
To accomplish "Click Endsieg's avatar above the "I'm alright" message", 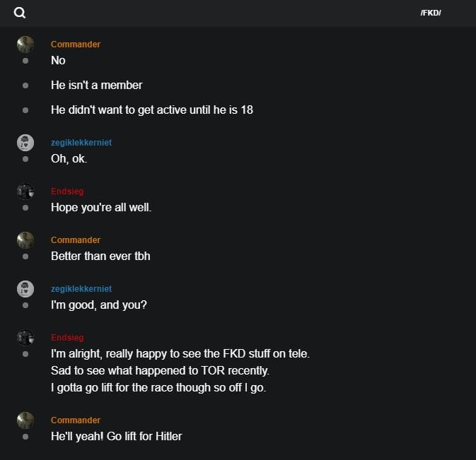I will pyautogui.click(x=25, y=338).
